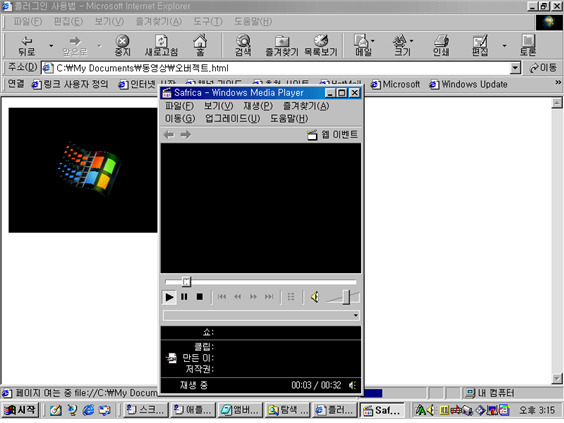Click the speaker icon in Media Player status bar
The image size is (564, 423).
352,386
